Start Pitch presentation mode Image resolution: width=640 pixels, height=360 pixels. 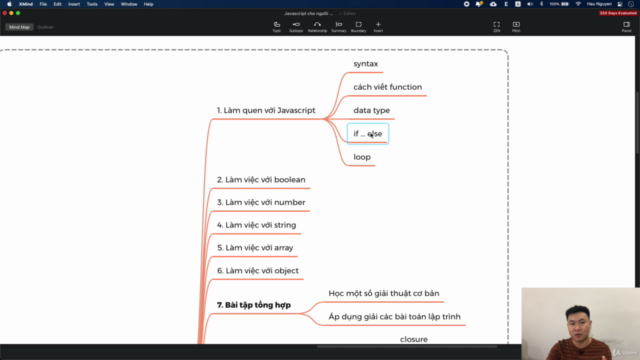click(516, 27)
